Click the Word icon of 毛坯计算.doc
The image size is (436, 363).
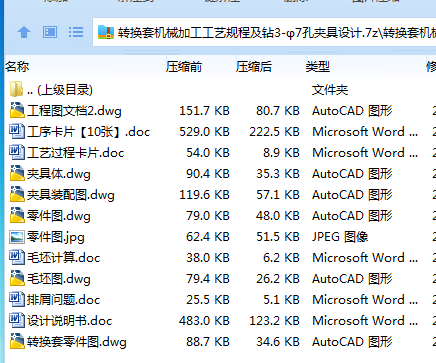pyautogui.click(x=17, y=257)
